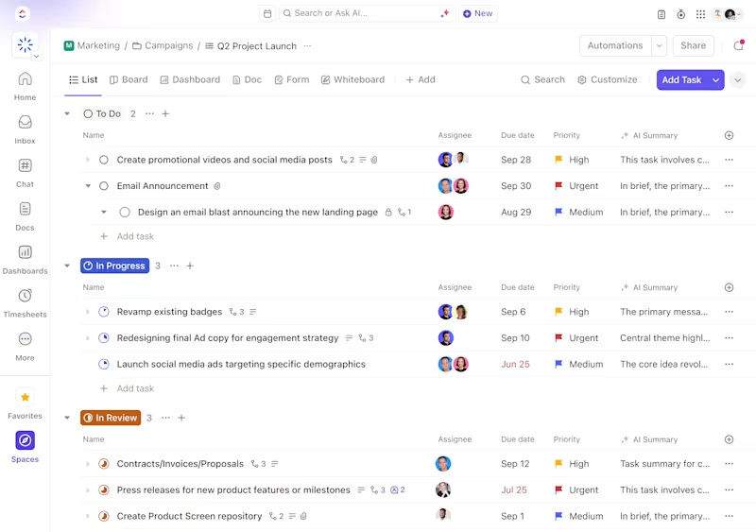This screenshot has height=532, width=756.
Task: Open the calendar icon beside search bar
Action: point(267,13)
